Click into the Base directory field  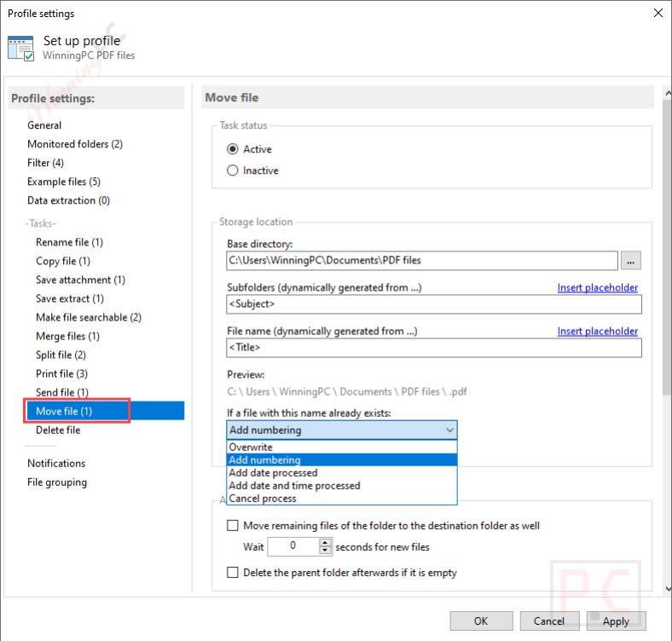(x=422, y=261)
